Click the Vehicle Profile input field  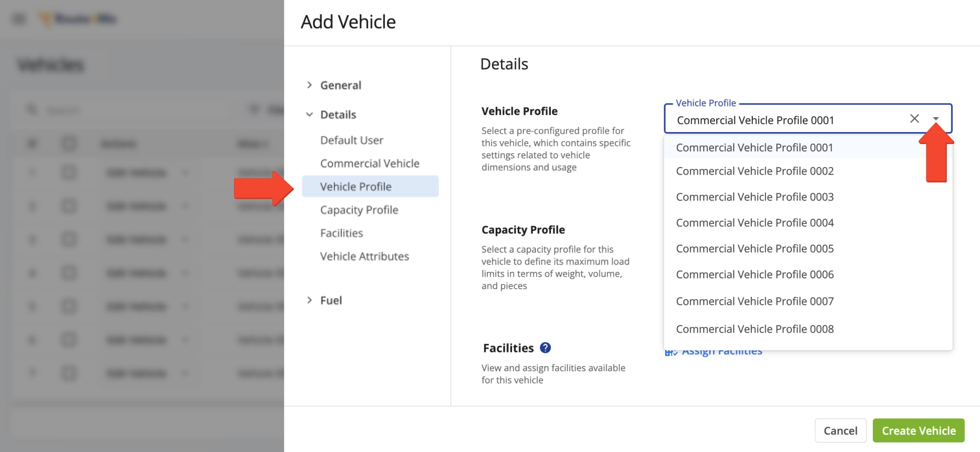coord(785,120)
